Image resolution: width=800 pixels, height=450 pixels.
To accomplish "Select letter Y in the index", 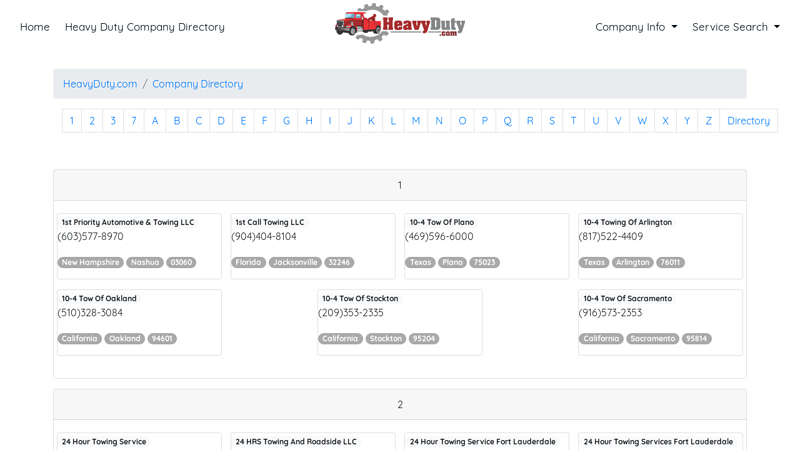I will point(687,121).
